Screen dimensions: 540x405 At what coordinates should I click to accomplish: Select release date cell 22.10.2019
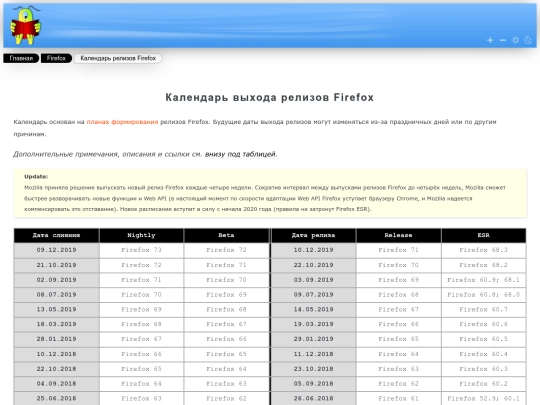coord(313,265)
